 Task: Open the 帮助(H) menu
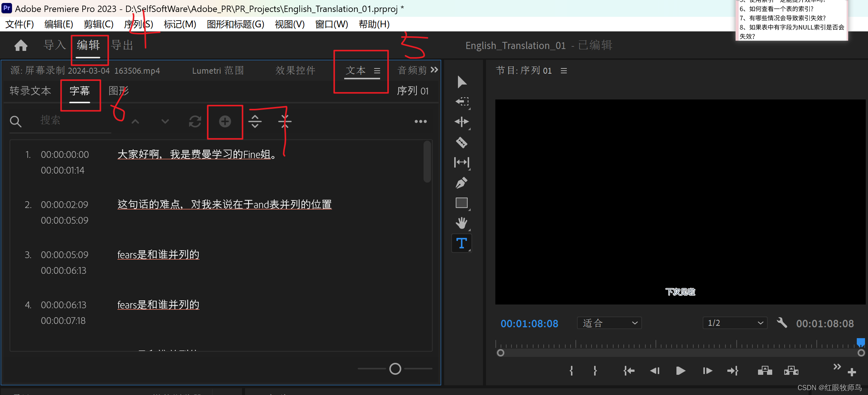[x=374, y=24]
